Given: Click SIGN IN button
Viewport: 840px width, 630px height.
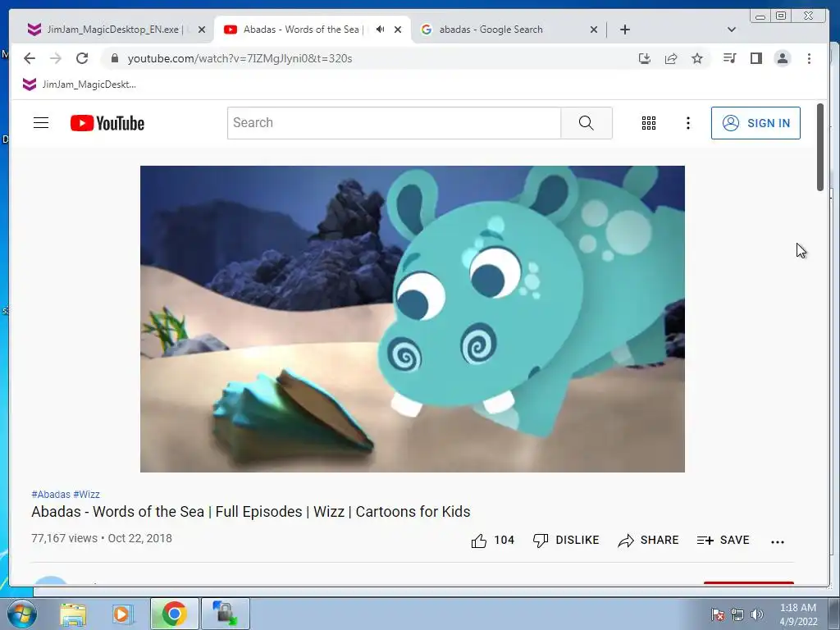Looking at the screenshot, I should coord(756,123).
